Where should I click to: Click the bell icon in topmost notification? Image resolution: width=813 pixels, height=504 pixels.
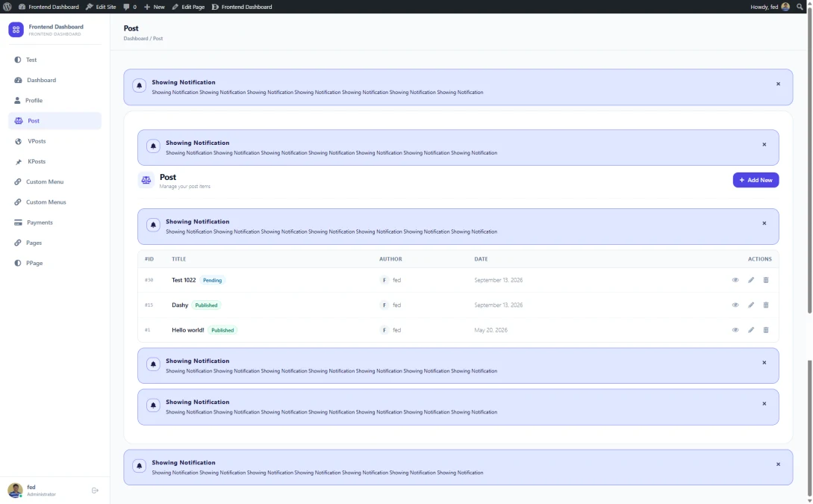pyautogui.click(x=139, y=86)
